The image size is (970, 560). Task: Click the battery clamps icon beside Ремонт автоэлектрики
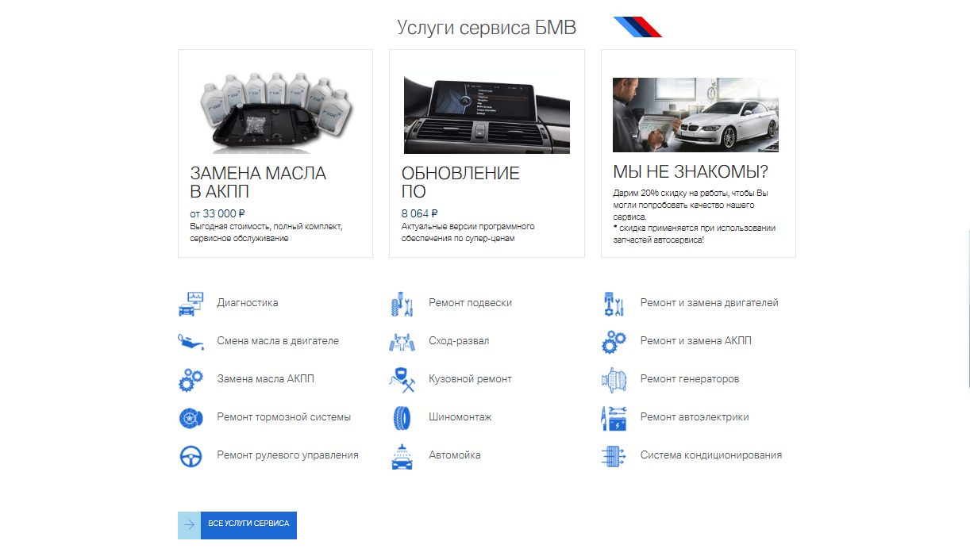[614, 417]
